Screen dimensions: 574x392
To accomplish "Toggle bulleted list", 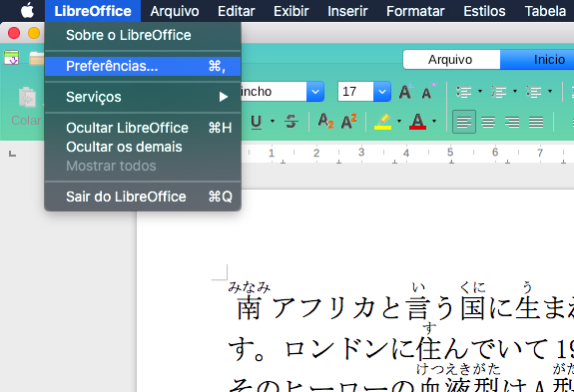I will pyautogui.click(x=464, y=92).
